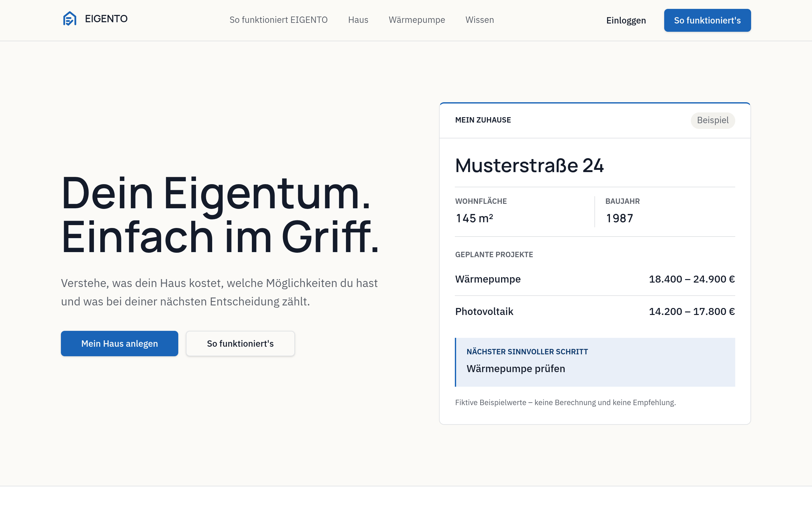Click the Photovoltaik project row label
This screenshot has width=812, height=508.
coord(484,311)
